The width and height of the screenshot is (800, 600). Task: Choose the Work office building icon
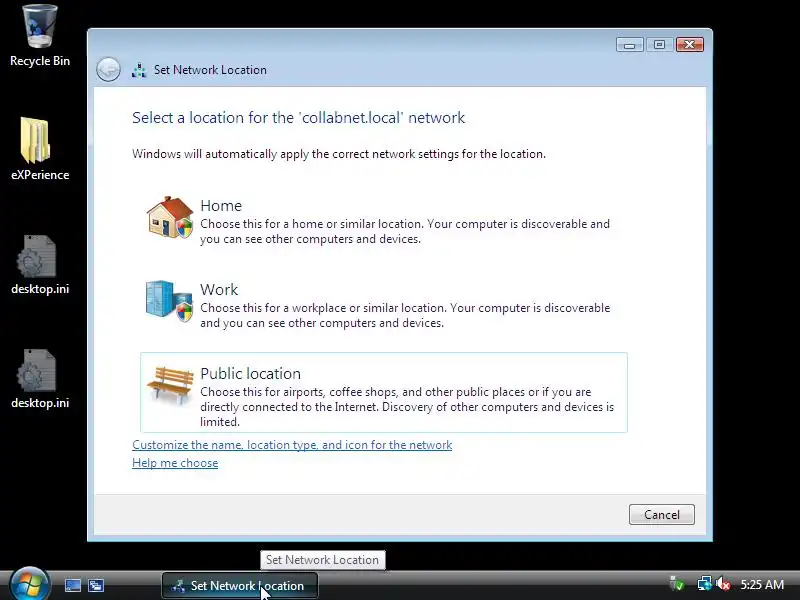click(x=169, y=302)
